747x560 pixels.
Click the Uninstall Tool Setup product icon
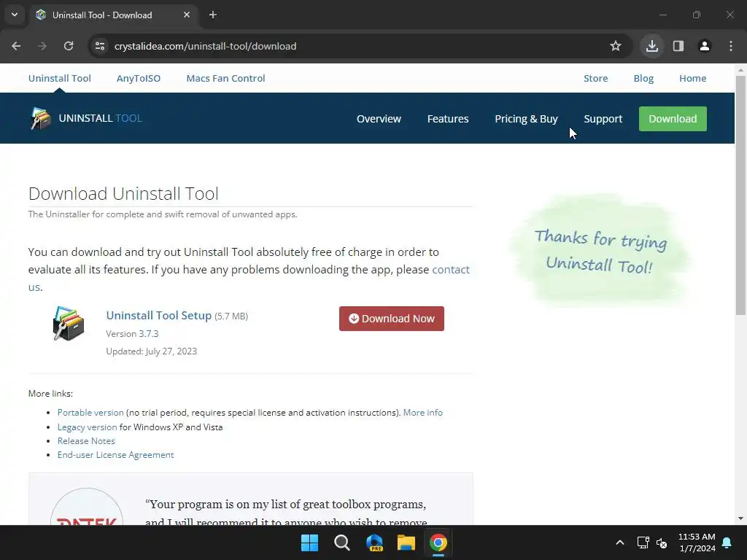[x=69, y=323]
